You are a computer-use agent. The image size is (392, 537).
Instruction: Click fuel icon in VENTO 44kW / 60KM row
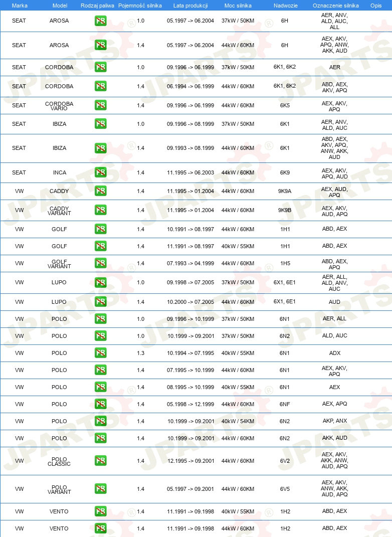pos(101,528)
